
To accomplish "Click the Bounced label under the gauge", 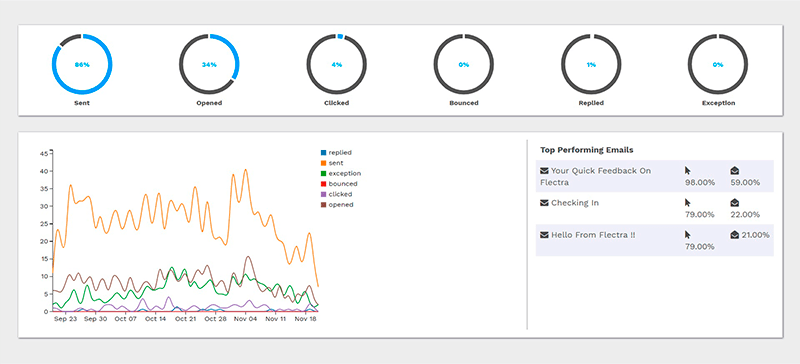I will coord(464,103).
